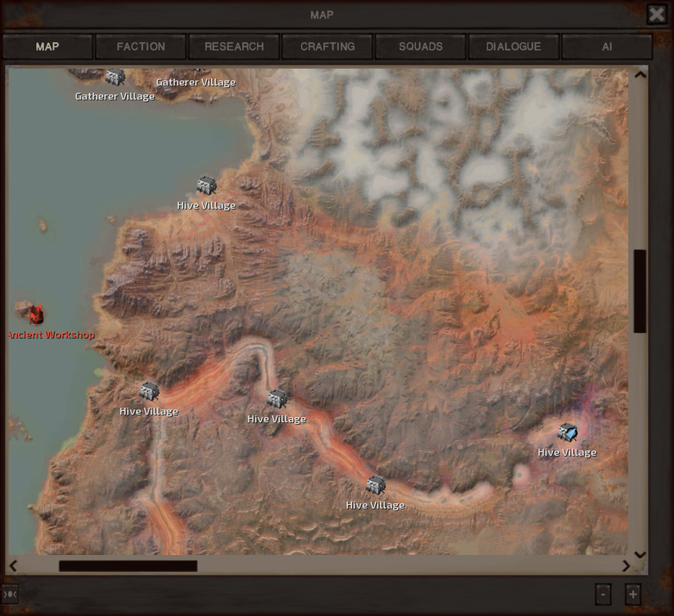Viewport: 674px width, 616px height.
Task: Click the Hive Village icon by the lake
Action: pyautogui.click(x=206, y=185)
